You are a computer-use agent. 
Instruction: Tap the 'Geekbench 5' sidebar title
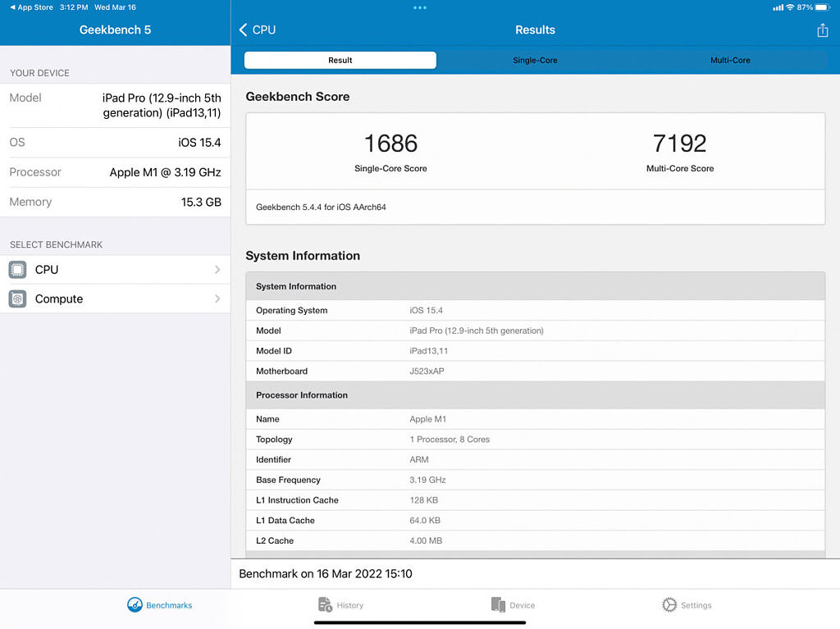click(x=115, y=30)
